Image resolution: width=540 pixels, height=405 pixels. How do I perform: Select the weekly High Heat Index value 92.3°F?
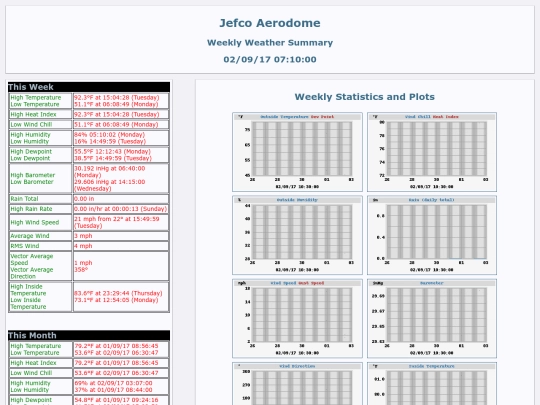(117, 114)
